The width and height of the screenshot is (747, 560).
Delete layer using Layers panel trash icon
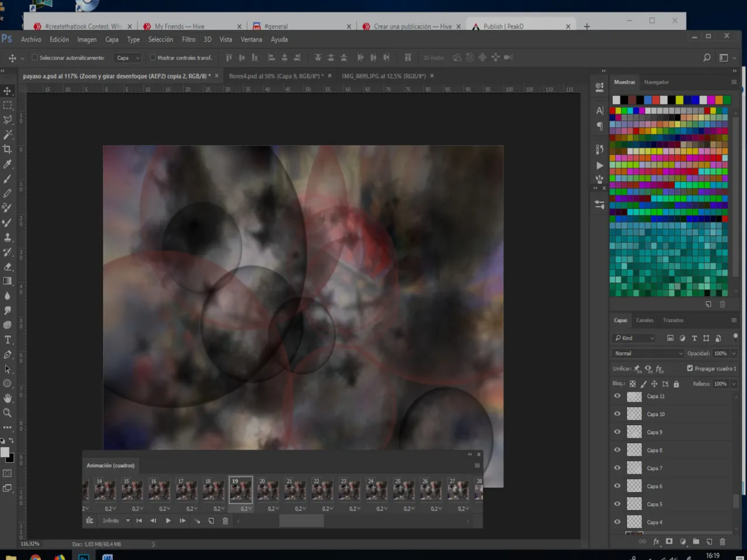[x=722, y=541]
